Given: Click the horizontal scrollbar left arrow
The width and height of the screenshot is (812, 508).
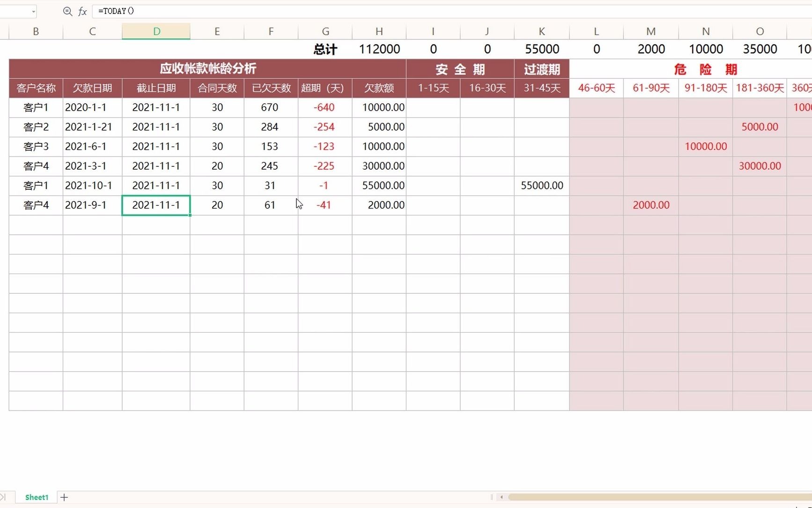Looking at the screenshot, I should point(502,497).
